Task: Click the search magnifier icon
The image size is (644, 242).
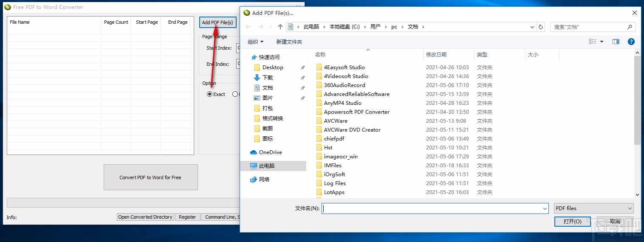Action: click(x=630, y=27)
